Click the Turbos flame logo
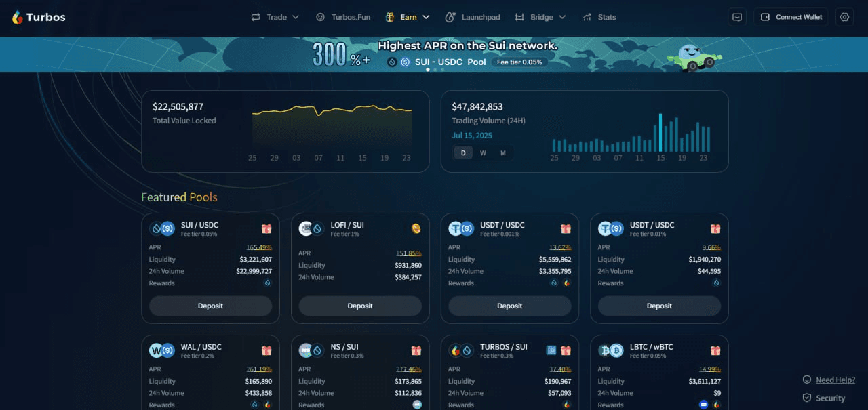 [18, 17]
